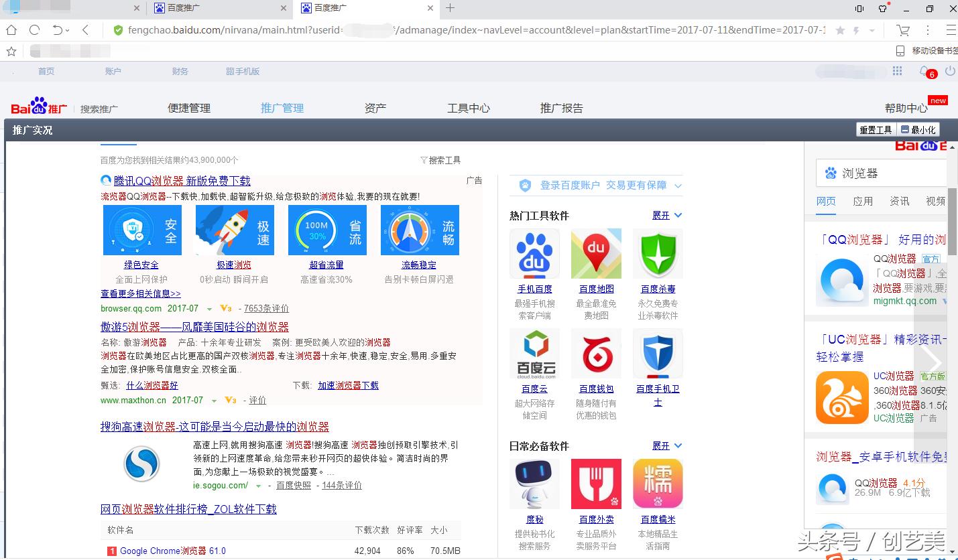The height and width of the screenshot is (560, 958).
Task: Click the UC浏览器 squirrel logo
Action: 842,397
